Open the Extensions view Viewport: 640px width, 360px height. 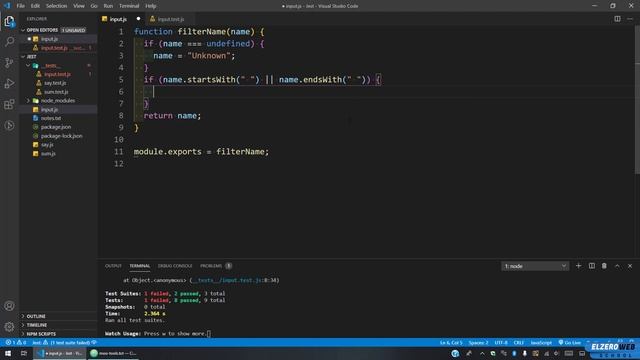9,104
